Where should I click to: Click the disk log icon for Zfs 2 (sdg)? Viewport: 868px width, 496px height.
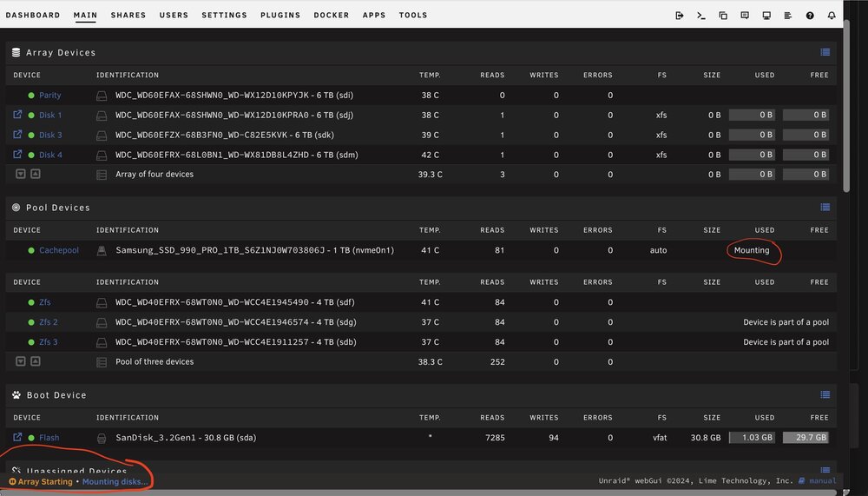tap(102, 323)
